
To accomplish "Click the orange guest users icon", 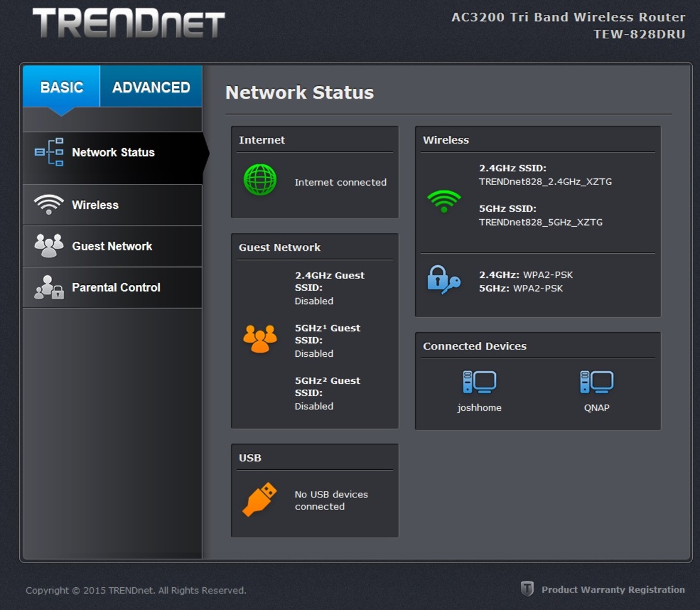I will tap(260, 339).
